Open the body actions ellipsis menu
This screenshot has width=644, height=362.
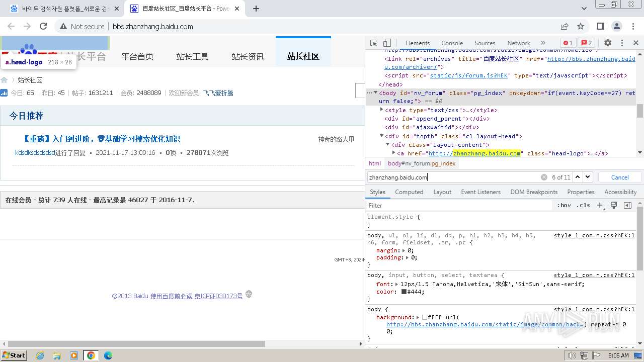pyautogui.click(x=369, y=93)
